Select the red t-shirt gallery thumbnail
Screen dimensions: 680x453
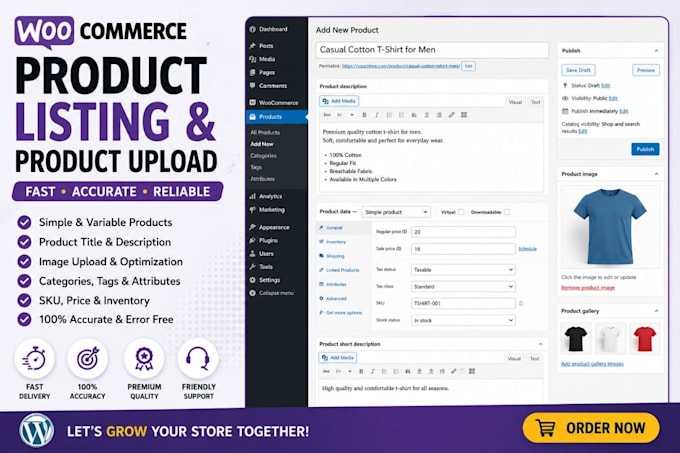click(645, 338)
